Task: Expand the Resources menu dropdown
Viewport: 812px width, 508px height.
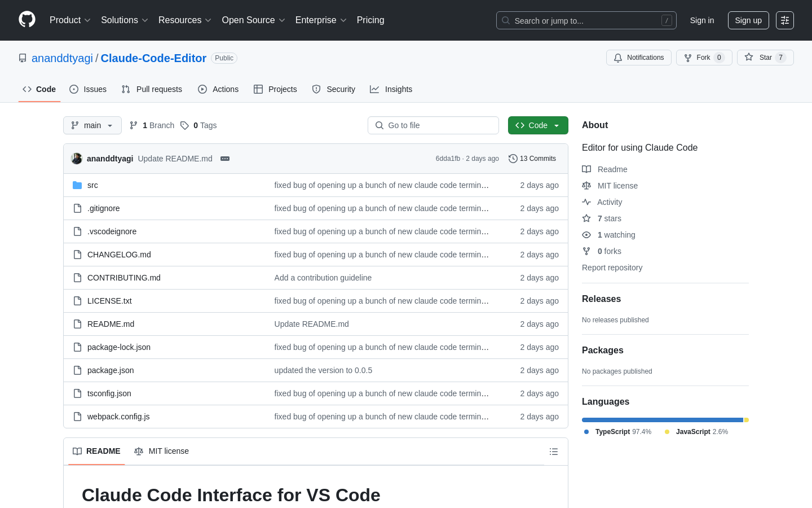Action: point(185,20)
